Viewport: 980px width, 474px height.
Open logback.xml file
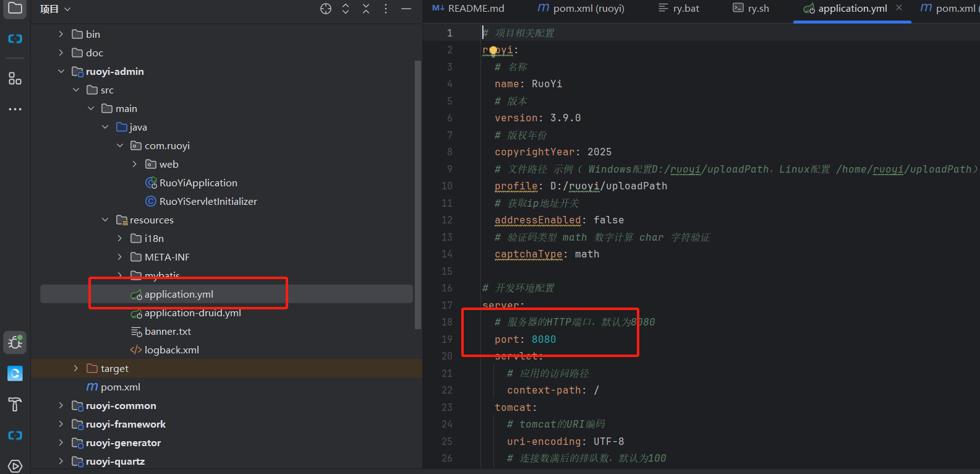[x=171, y=350]
